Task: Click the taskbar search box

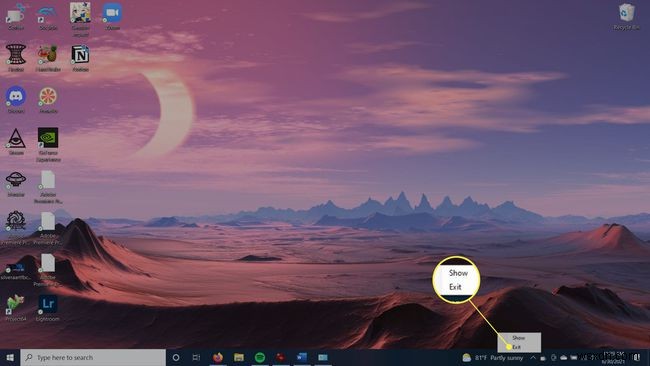Action: pyautogui.click(x=93, y=357)
